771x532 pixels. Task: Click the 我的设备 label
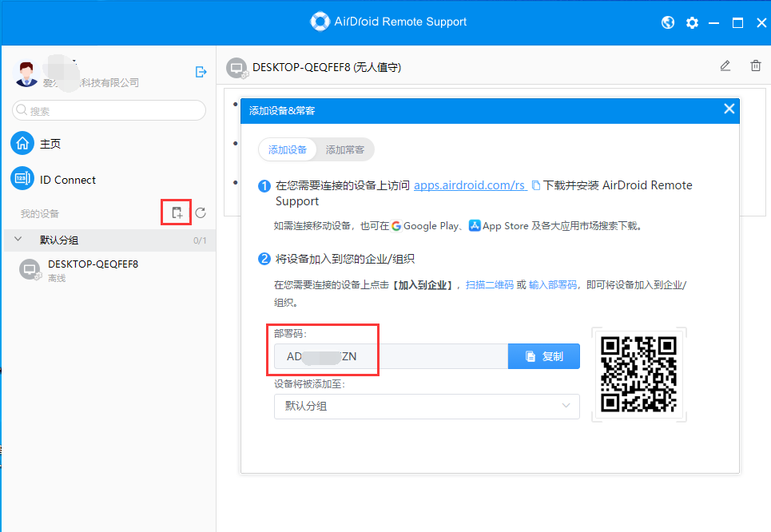pyautogui.click(x=40, y=214)
